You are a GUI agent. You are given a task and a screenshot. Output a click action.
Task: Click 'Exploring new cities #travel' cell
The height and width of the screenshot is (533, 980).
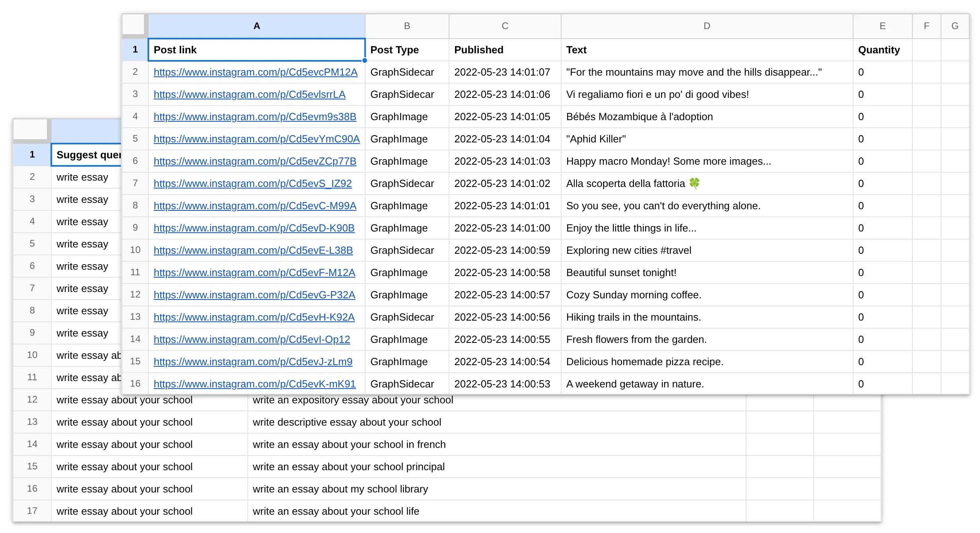(x=707, y=250)
